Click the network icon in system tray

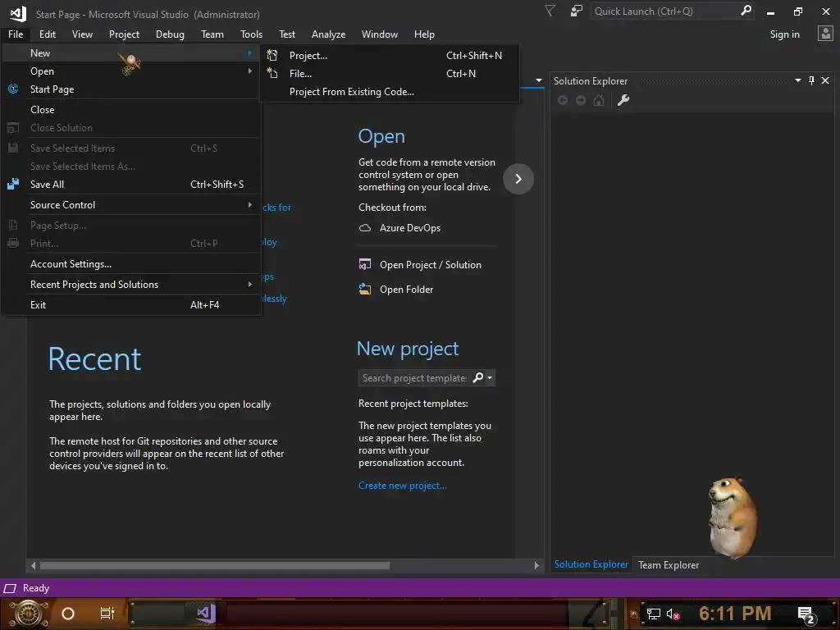pos(654,614)
